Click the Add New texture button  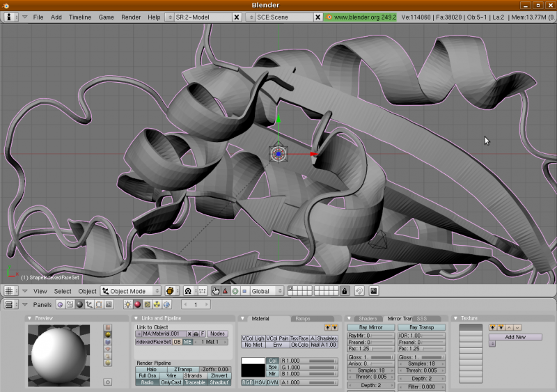(x=515, y=337)
